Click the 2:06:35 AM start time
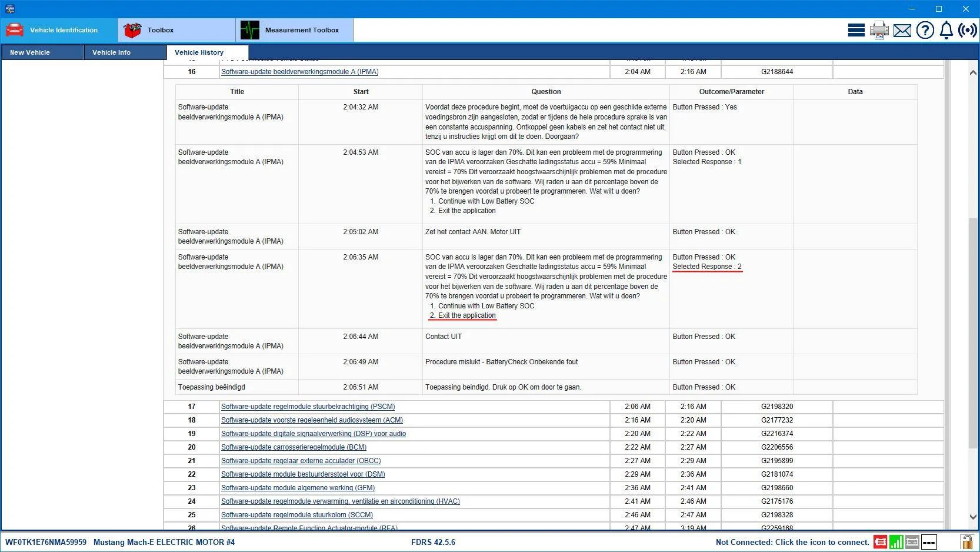980x552 pixels. [x=361, y=257]
